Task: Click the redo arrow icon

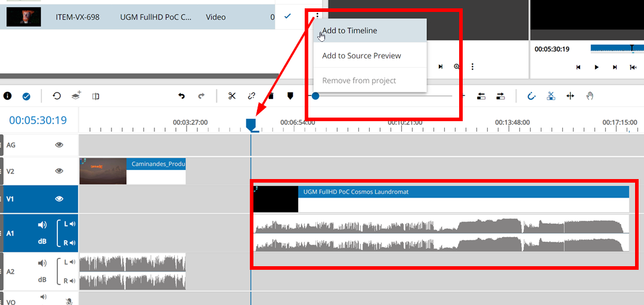Action: tap(202, 95)
